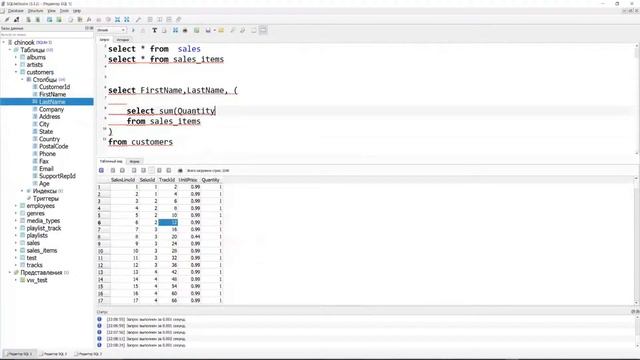The image size is (640, 360).
Task: Switch to the История history tab
Action: 122,40
